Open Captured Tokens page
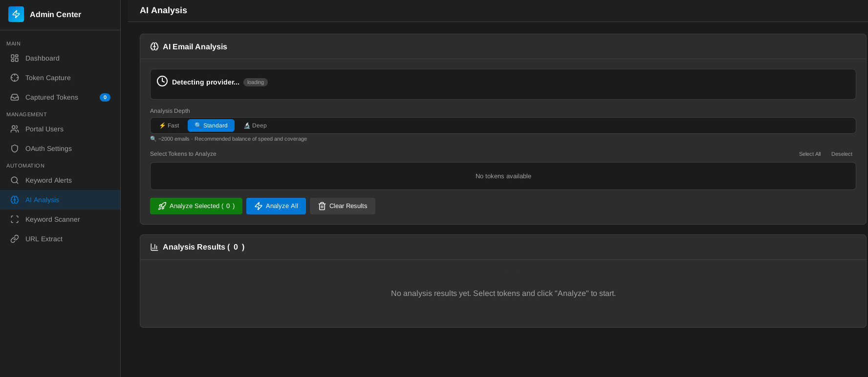The image size is (868, 377). (52, 97)
